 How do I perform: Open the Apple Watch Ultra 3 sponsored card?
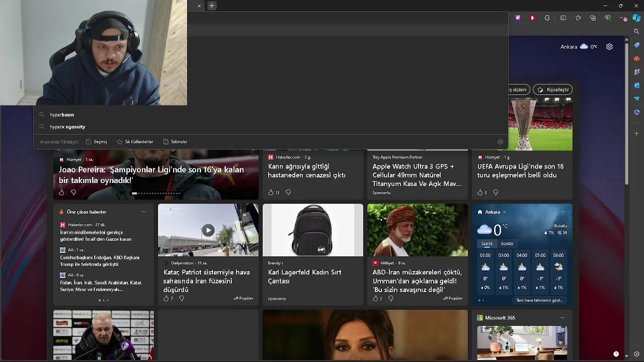tap(417, 174)
